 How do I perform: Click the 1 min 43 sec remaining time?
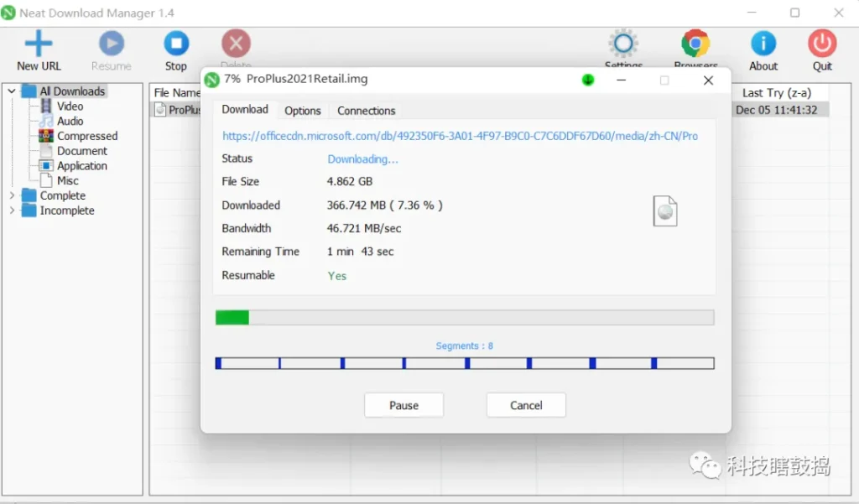click(x=361, y=252)
